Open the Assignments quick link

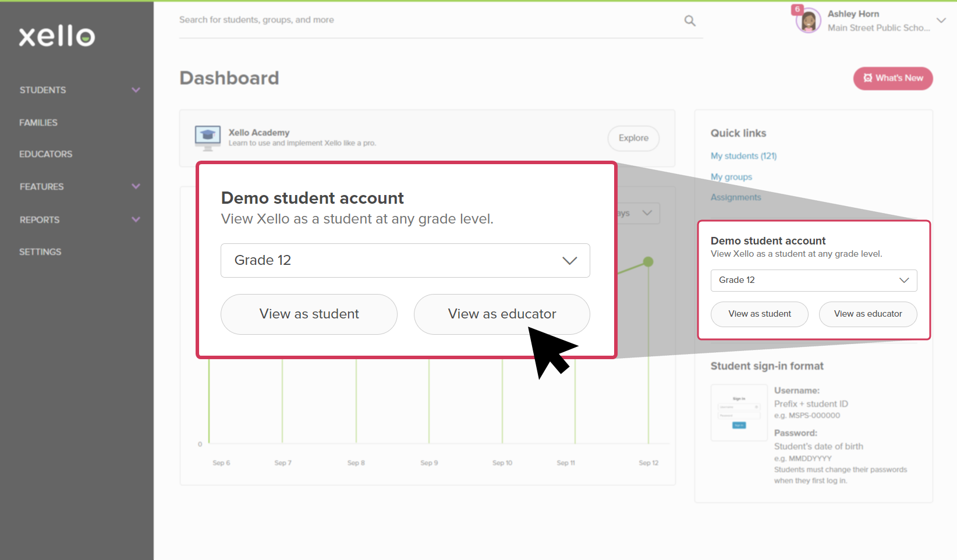[736, 197]
